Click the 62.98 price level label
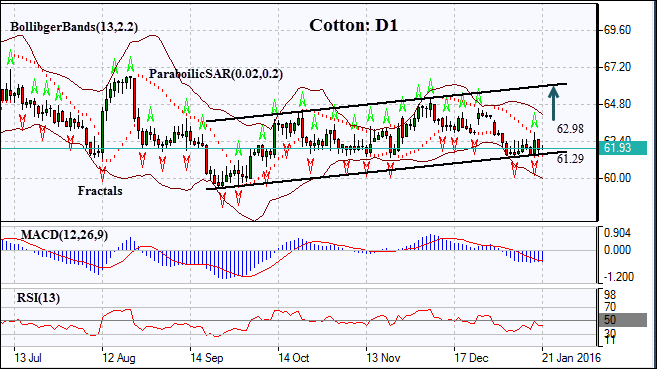Screen dimensions: 657x369 click(570, 129)
